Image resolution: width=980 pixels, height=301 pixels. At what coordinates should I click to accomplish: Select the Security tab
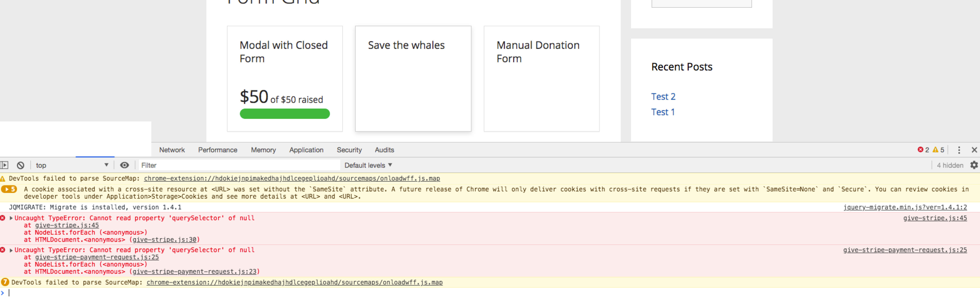[x=349, y=150]
